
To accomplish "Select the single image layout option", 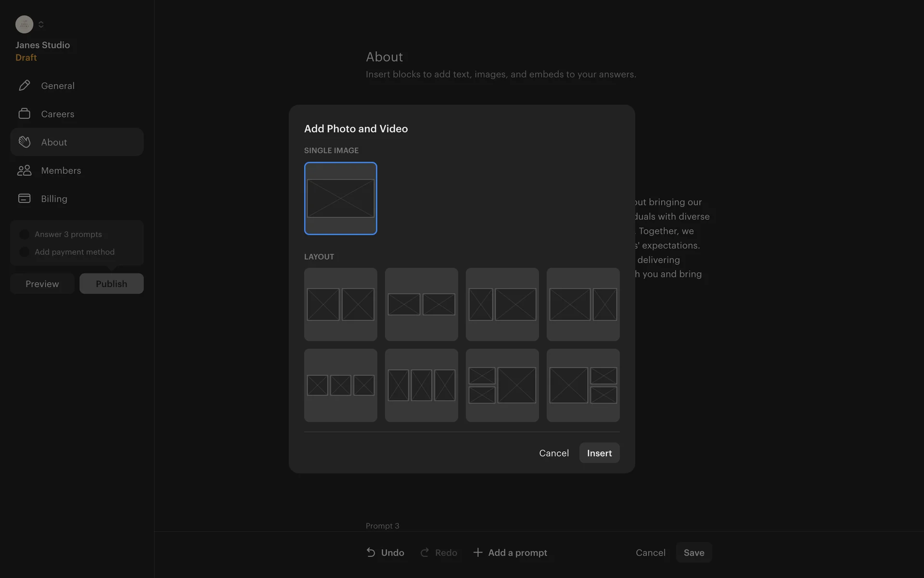I will coord(340,198).
